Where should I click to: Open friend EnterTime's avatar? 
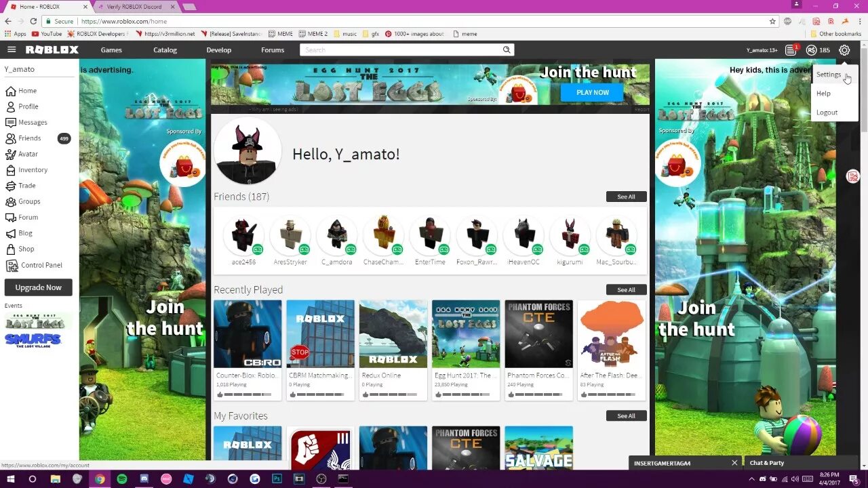(430, 235)
